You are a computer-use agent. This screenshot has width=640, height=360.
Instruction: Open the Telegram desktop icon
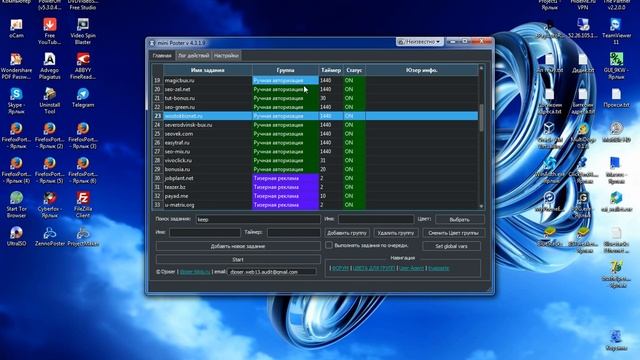click(x=83, y=98)
